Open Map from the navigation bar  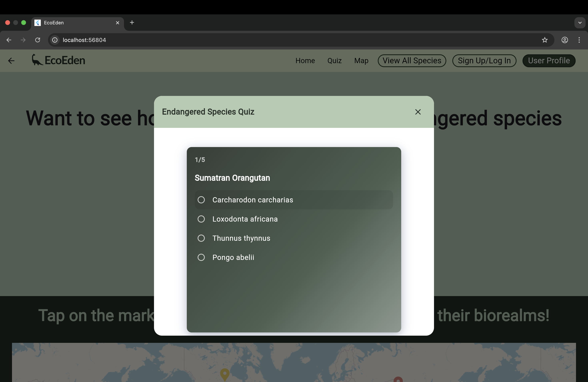click(x=361, y=61)
